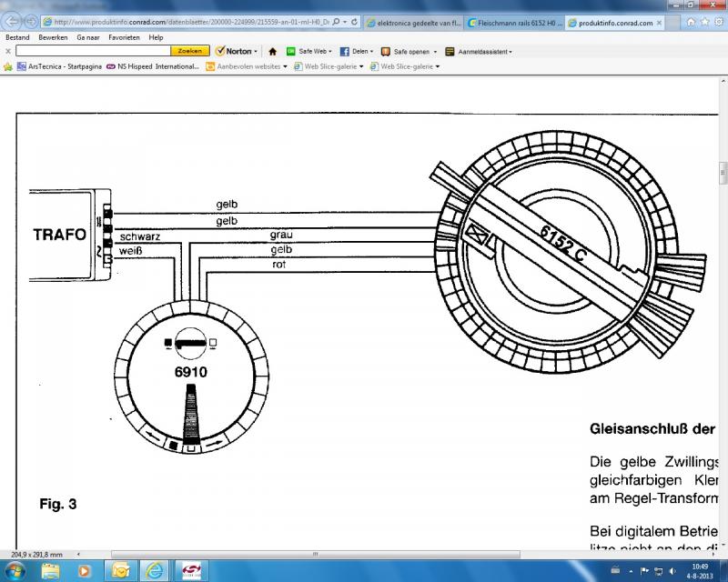The height and width of the screenshot is (582, 728).
Task: Switch to elektronica gedeelte tab
Action: [413, 22]
